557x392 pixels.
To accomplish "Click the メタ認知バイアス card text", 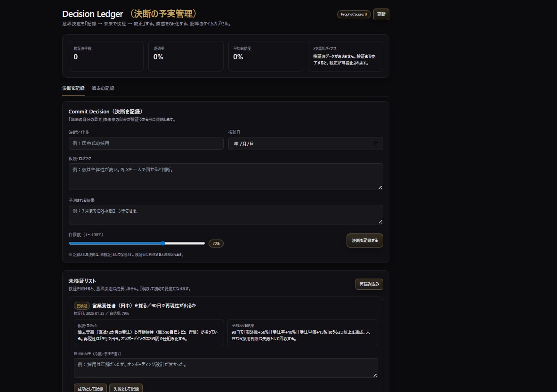I will tap(344, 60).
